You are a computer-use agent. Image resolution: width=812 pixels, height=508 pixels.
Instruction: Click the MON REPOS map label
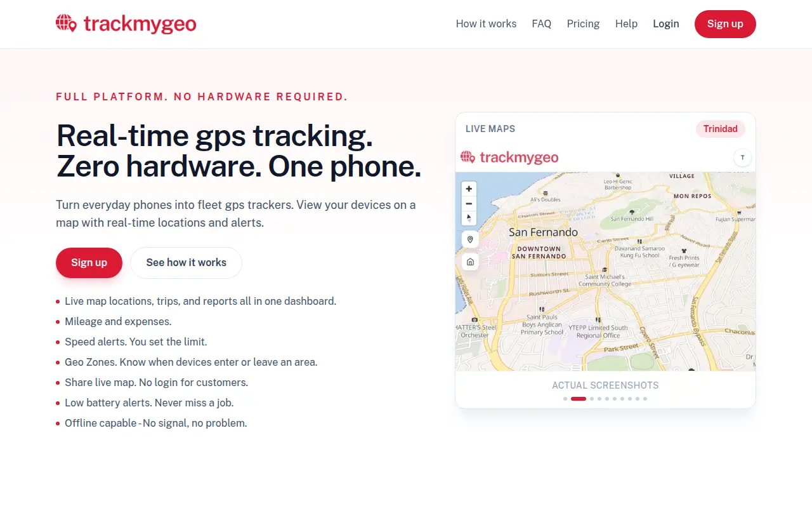(x=692, y=196)
